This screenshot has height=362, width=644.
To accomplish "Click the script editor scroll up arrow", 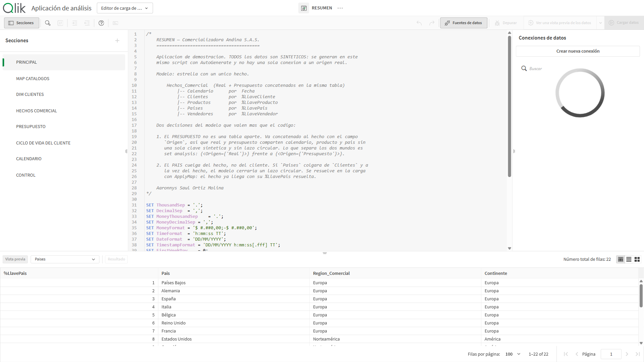I will coord(509,33).
